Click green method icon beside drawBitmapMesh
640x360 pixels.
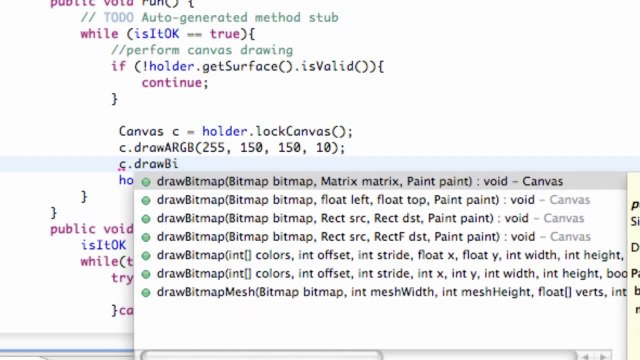click(146, 293)
